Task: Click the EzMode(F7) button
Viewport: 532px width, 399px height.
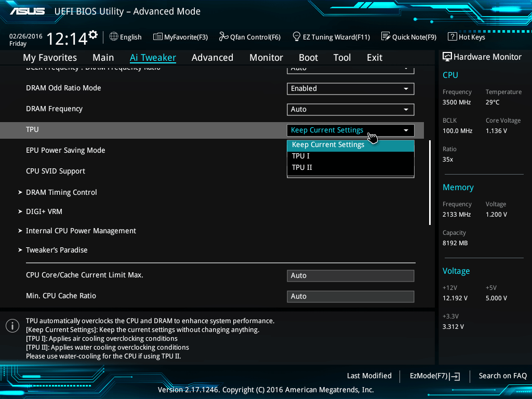Action: pyautogui.click(x=434, y=376)
